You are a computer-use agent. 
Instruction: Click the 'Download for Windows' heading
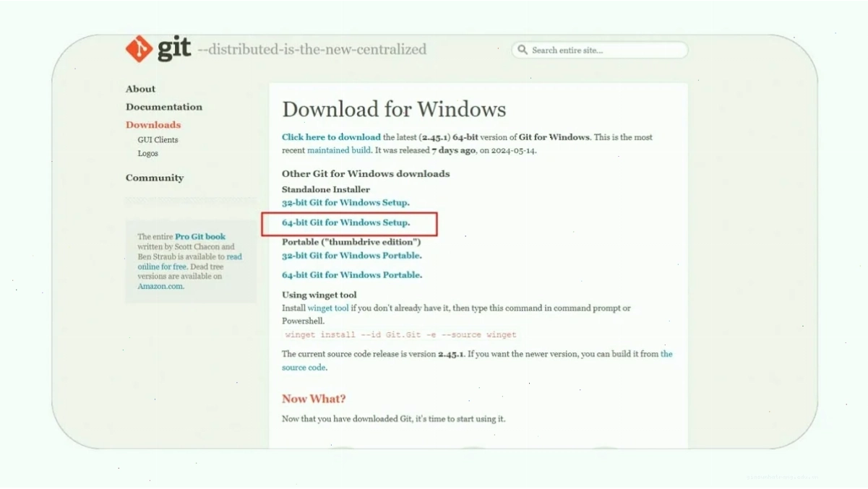[394, 109]
